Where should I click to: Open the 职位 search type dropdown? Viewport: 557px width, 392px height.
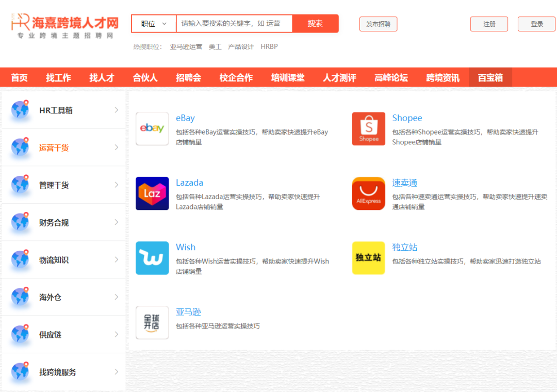154,24
